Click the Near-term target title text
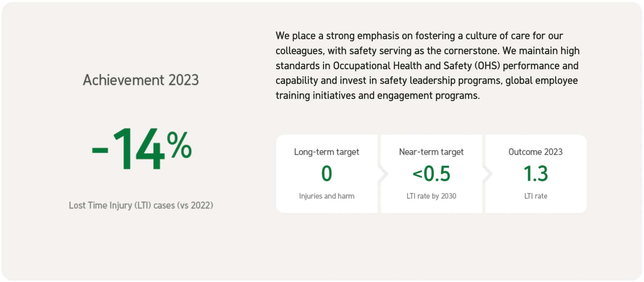The height and width of the screenshot is (282, 644). pos(431,152)
